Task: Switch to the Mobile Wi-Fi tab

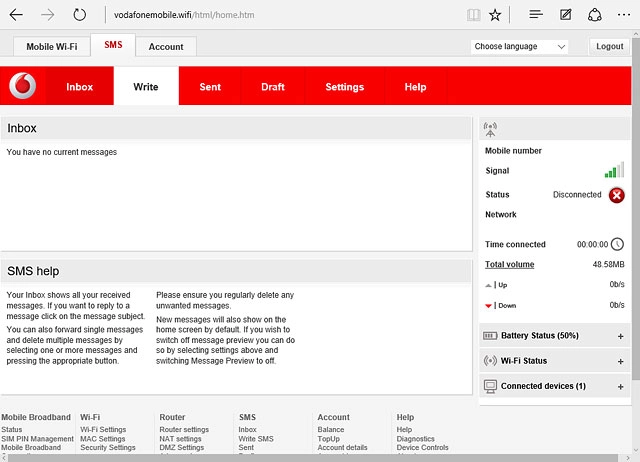Action: [51, 47]
